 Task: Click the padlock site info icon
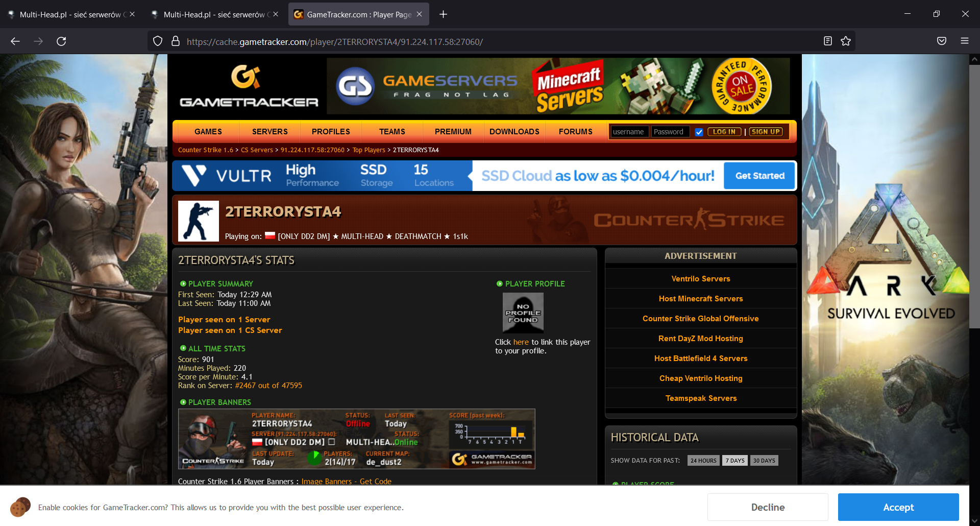(176, 41)
